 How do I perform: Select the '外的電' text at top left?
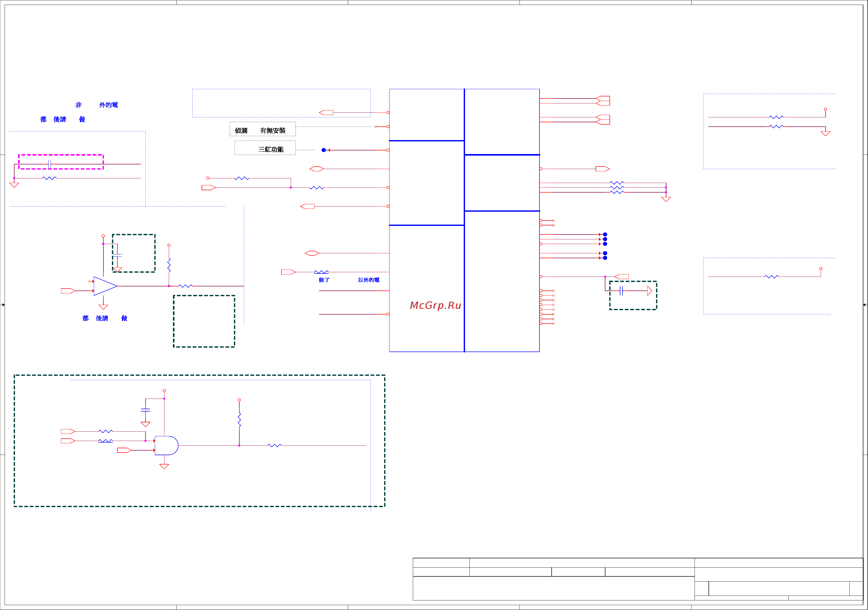(109, 105)
